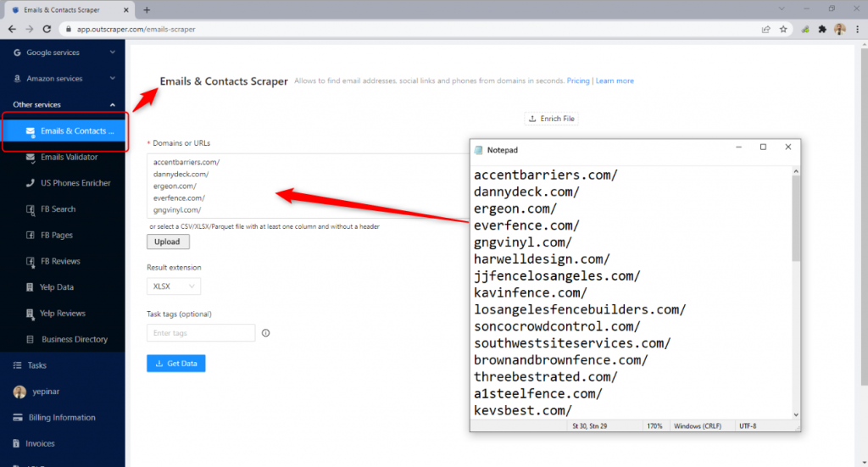This screenshot has height=467, width=868.
Task: Click the Upload file button
Action: pos(167,242)
